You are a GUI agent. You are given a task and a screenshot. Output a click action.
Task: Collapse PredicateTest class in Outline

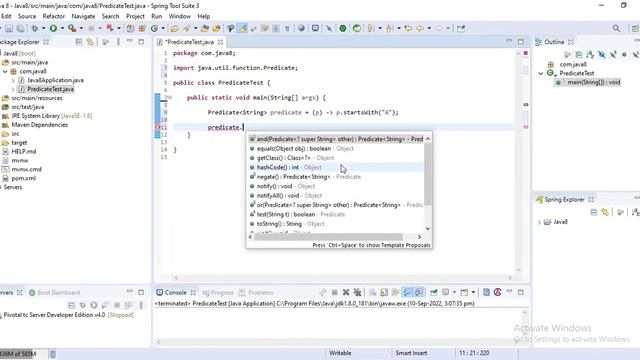pos(541,73)
